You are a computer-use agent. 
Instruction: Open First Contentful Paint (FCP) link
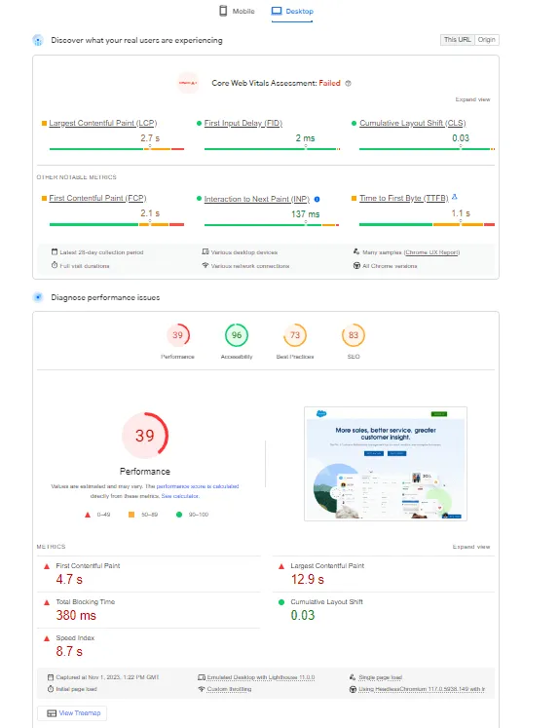pos(97,198)
